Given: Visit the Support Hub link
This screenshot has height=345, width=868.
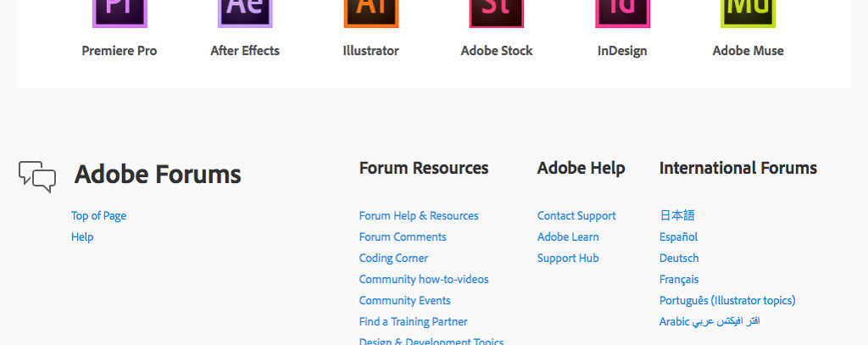Looking at the screenshot, I should [568, 258].
